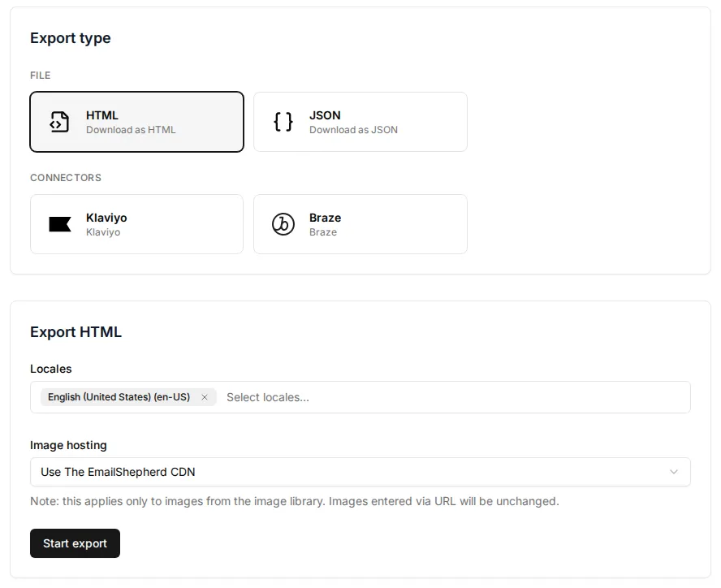Select the Klaviyo connector card
This screenshot has width=721, height=588.
click(x=136, y=224)
